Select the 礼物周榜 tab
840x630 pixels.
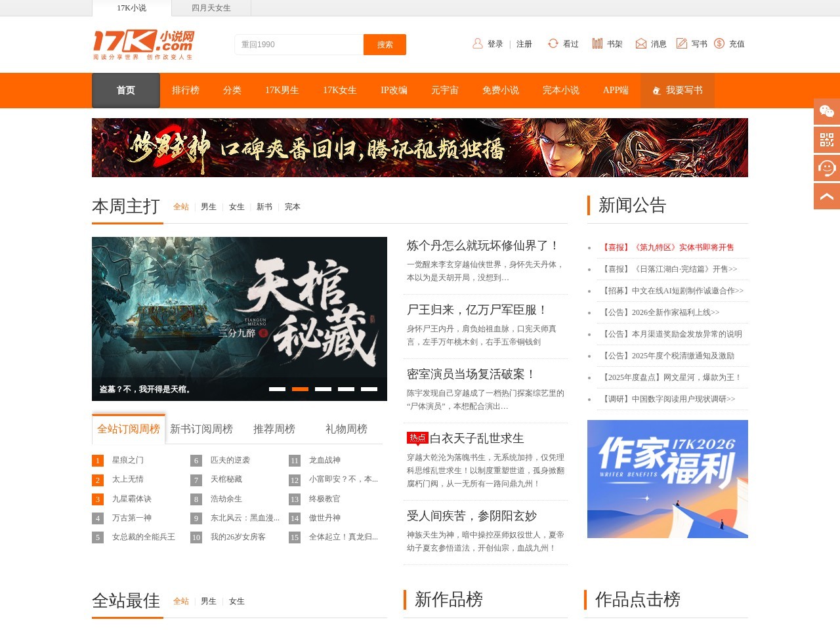(346, 429)
